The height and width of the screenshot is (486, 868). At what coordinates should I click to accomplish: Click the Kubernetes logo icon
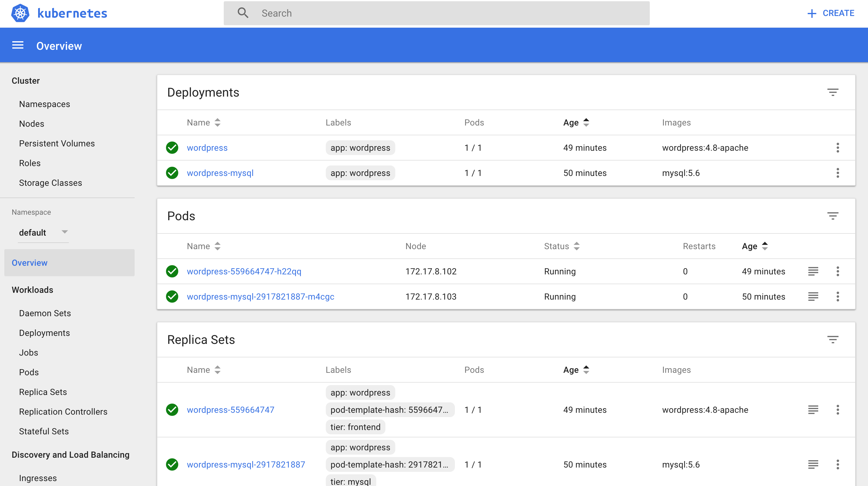(x=20, y=13)
